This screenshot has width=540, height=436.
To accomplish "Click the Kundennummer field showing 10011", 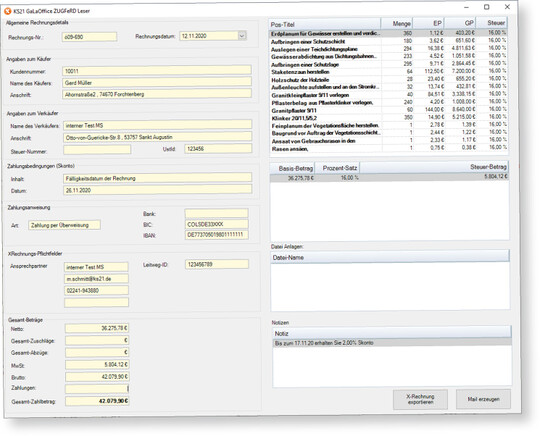I will point(157,71).
